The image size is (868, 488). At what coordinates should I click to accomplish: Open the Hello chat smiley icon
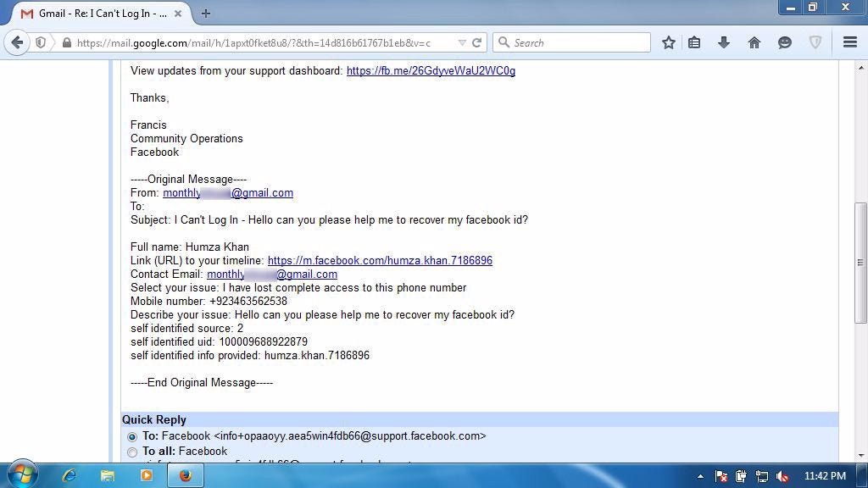tap(784, 42)
